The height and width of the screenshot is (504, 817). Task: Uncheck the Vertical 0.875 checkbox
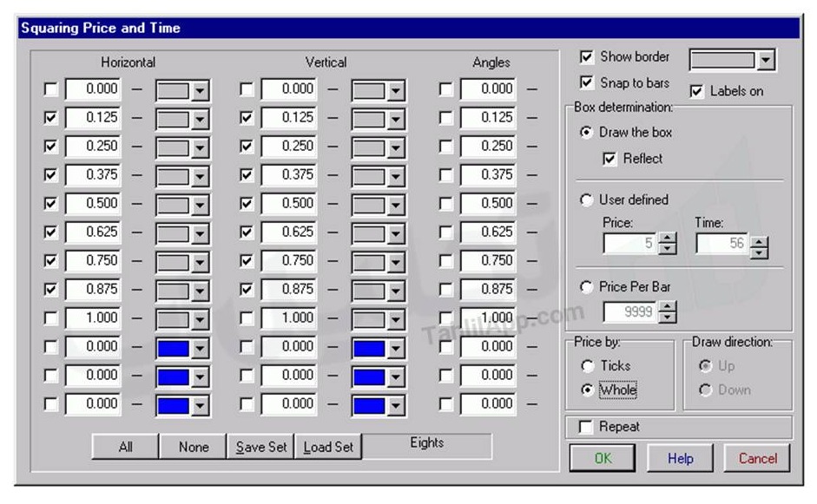point(247,290)
